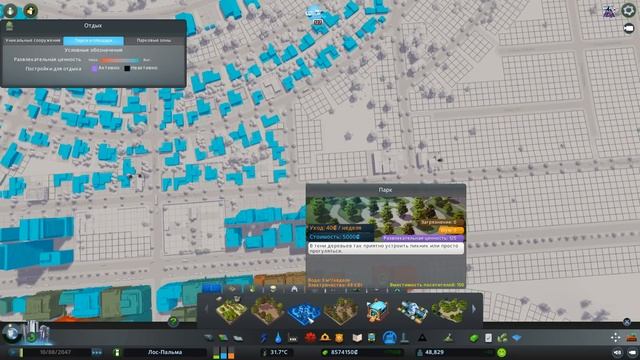Open the Districts tool menu
This screenshot has width=640, height=360.
click(x=238, y=338)
